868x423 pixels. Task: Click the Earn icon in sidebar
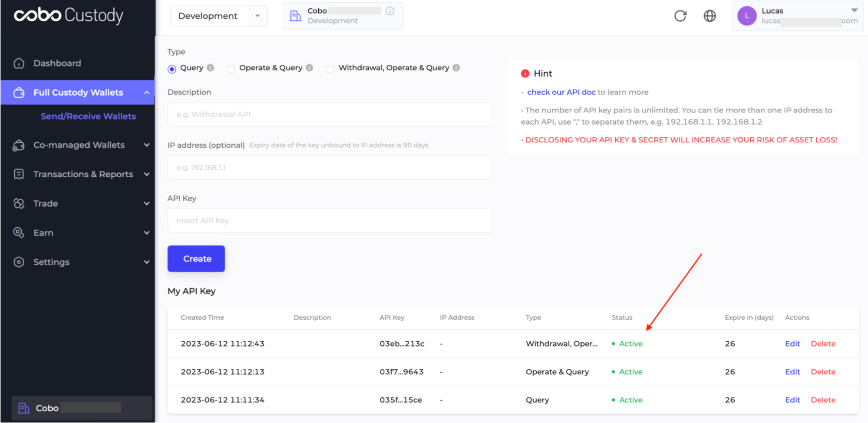point(19,232)
